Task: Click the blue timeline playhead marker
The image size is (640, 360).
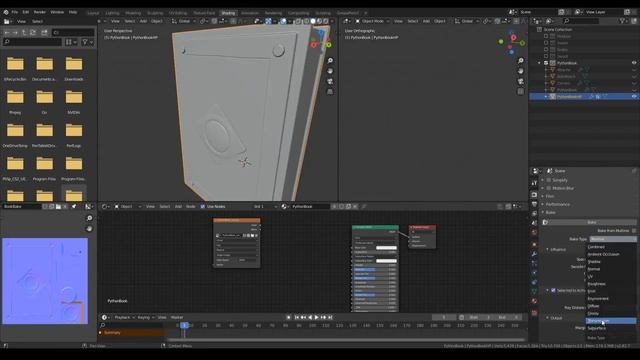Action: click(x=184, y=325)
